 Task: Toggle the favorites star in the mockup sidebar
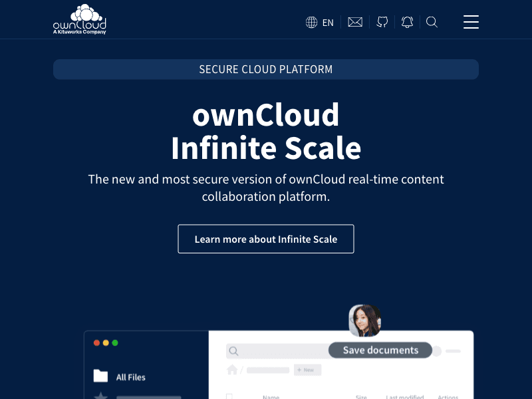coord(100,396)
